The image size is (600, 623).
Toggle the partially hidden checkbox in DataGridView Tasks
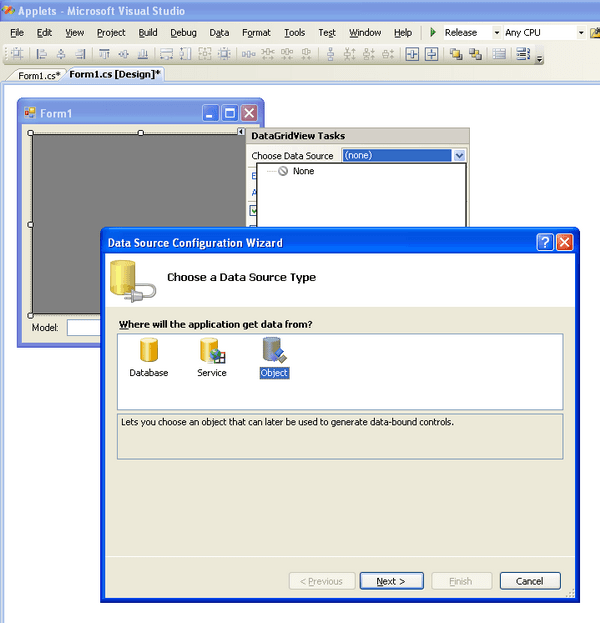[x=253, y=211]
